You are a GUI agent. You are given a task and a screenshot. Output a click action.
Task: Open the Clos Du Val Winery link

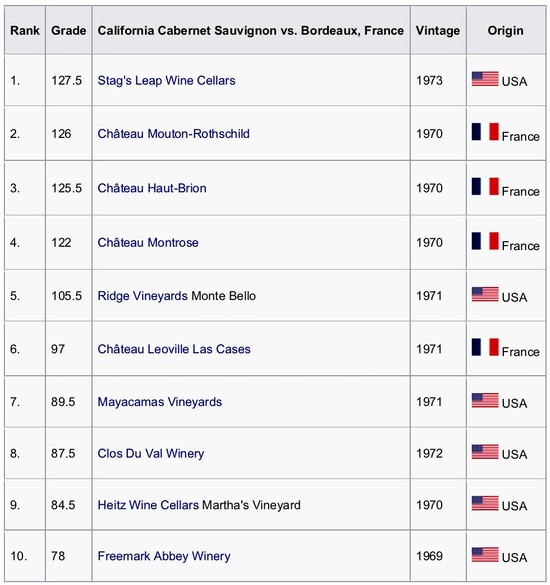pos(151,453)
